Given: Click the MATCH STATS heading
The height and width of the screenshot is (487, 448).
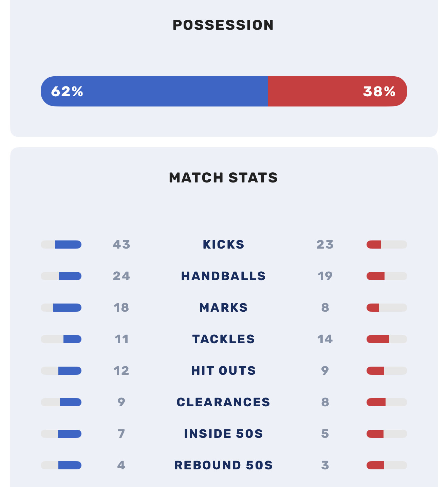Looking at the screenshot, I should point(223,178).
